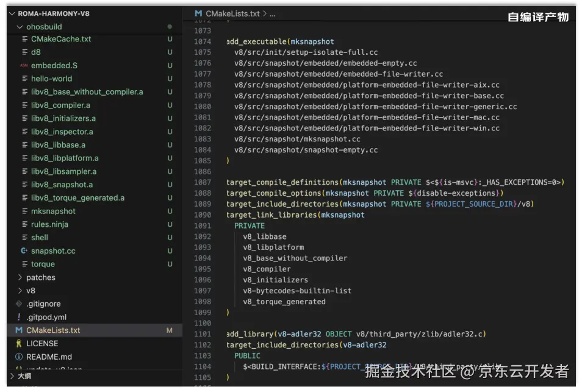The image size is (582, 392).
Task: Click modified 'M' badge of CMakeLists.txt
Action: 169,330
